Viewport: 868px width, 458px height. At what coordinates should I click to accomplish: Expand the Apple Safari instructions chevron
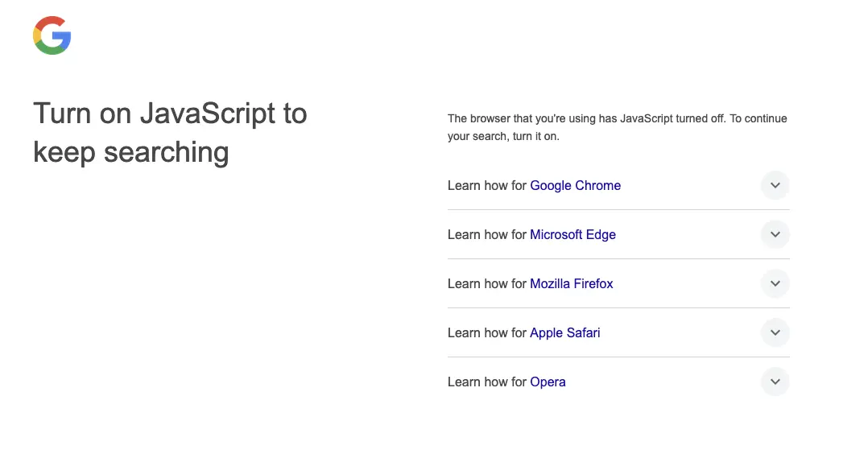[775, 332]
